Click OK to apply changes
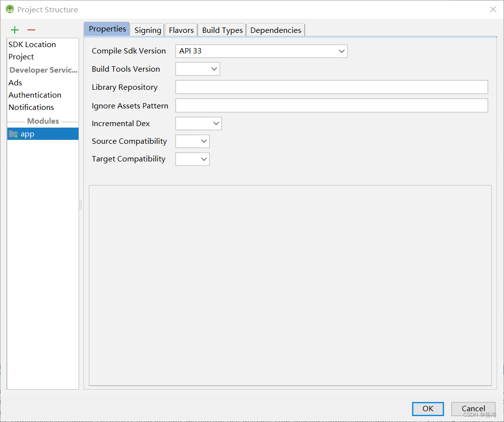This screenshot has height=422, width=504. (x=427, y=409)
